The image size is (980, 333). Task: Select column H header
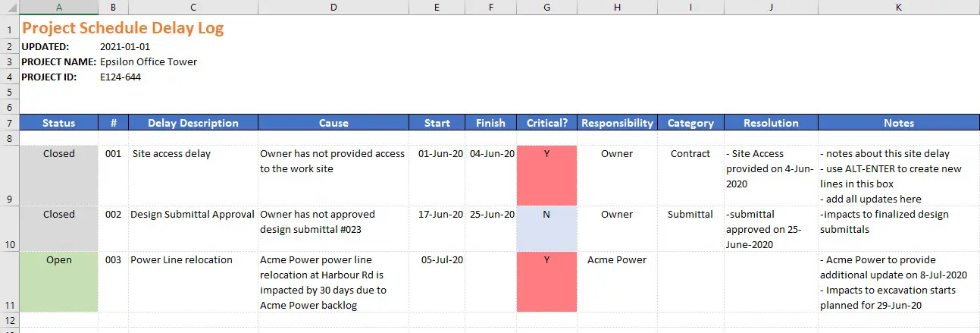[617, 7]
